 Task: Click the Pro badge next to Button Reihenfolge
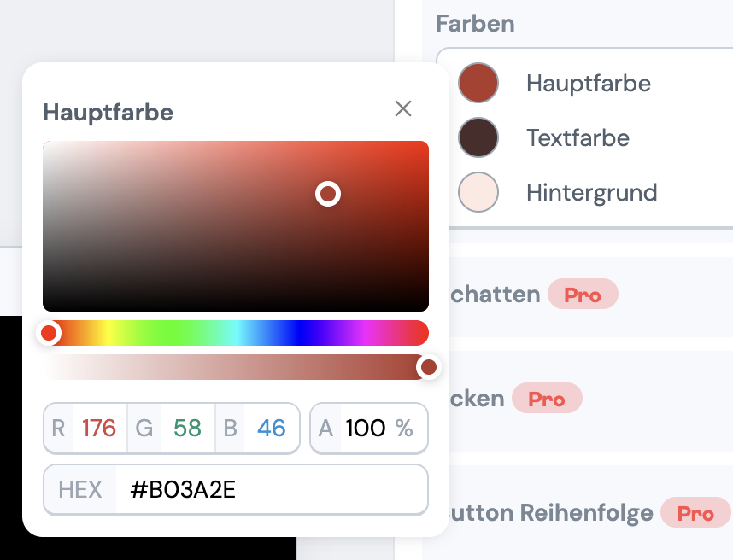(695, 513)
